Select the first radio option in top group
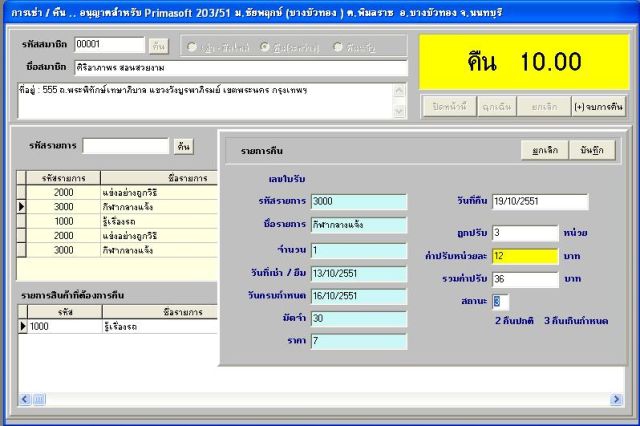Screen dimensions: 640x426 pos(192,46)
